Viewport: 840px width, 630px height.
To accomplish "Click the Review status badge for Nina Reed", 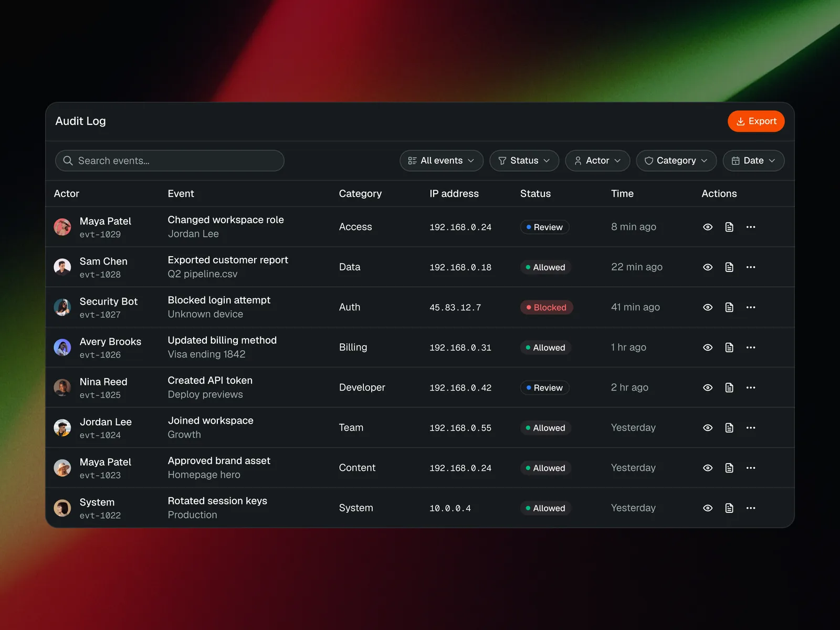I will click(x=544, y=388).
